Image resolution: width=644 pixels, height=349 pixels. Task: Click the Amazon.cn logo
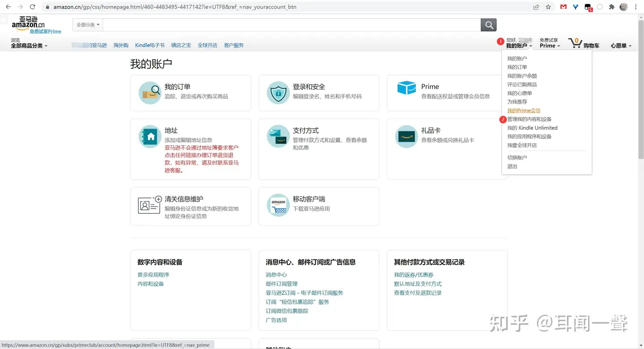[x=28, y=23]
